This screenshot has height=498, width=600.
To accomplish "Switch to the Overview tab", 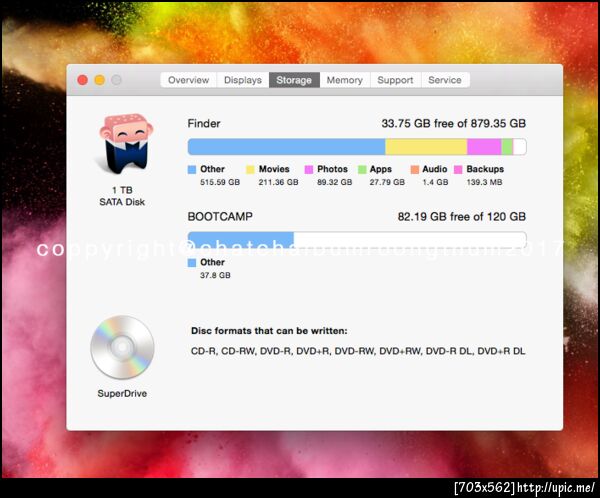I will point(188,80).
